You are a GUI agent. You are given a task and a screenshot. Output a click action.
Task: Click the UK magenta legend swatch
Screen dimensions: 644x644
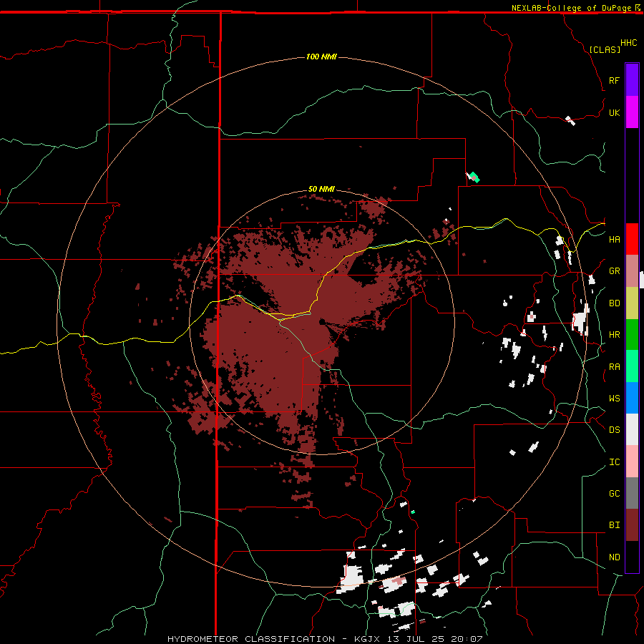(632, 112)
